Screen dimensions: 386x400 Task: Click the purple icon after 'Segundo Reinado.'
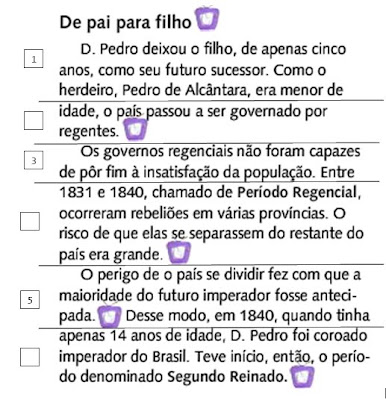pos(303,376)
